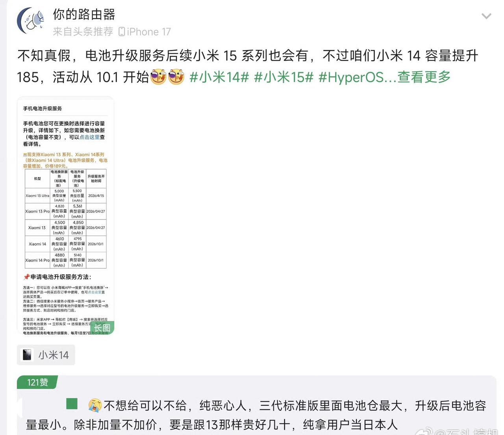Image resolution: width=504 pixels, height=435 pixels.
Task: Tap the second smiley emoji before #小米14#
Action: click(x=176, y=77)
